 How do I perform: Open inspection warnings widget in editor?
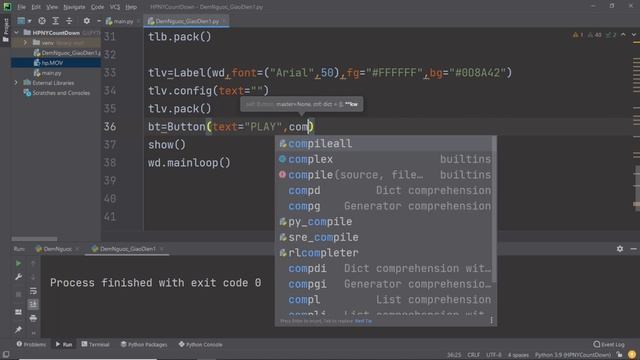[595, 35]
